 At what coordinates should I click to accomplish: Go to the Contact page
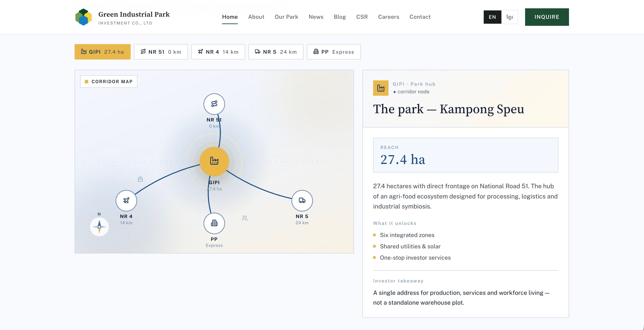tap(420, 17)
